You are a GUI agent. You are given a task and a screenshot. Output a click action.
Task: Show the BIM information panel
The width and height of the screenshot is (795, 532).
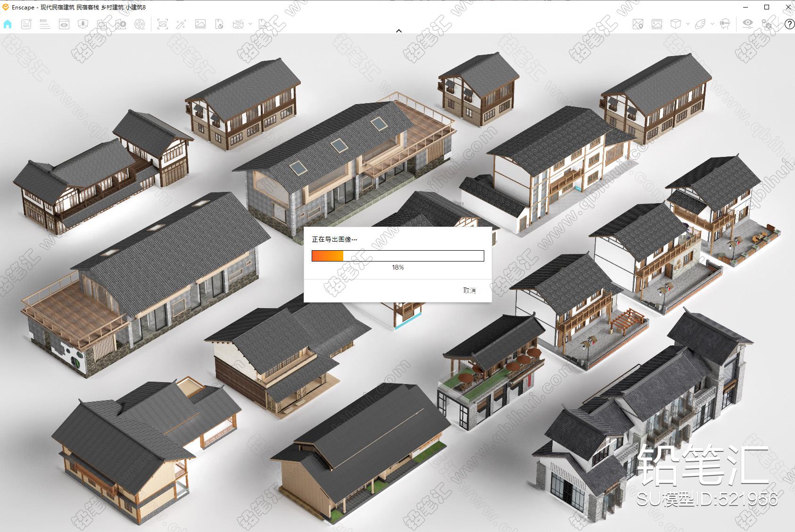[45, 24]
